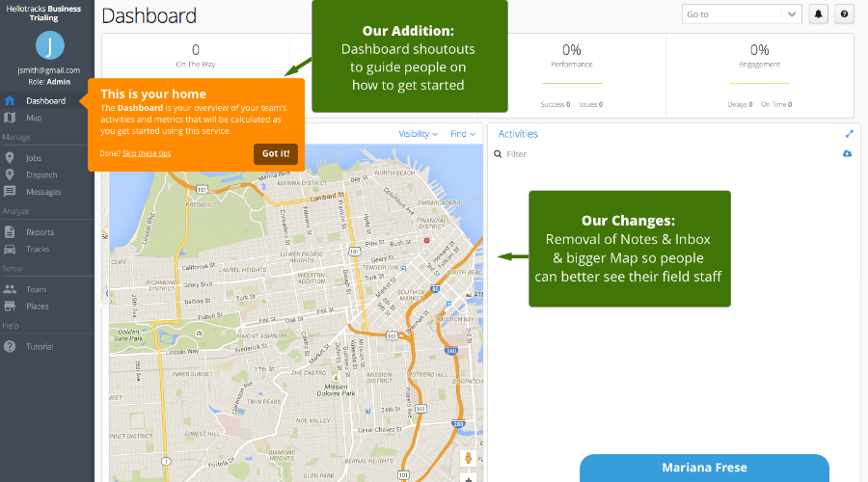Click the cloud download icon in Activities

(x=847, y=153)
